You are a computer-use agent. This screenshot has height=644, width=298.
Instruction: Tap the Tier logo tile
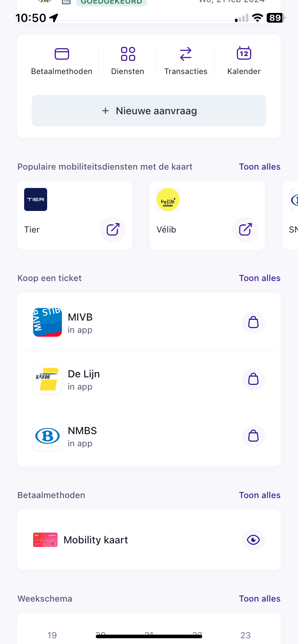[36, 199]
